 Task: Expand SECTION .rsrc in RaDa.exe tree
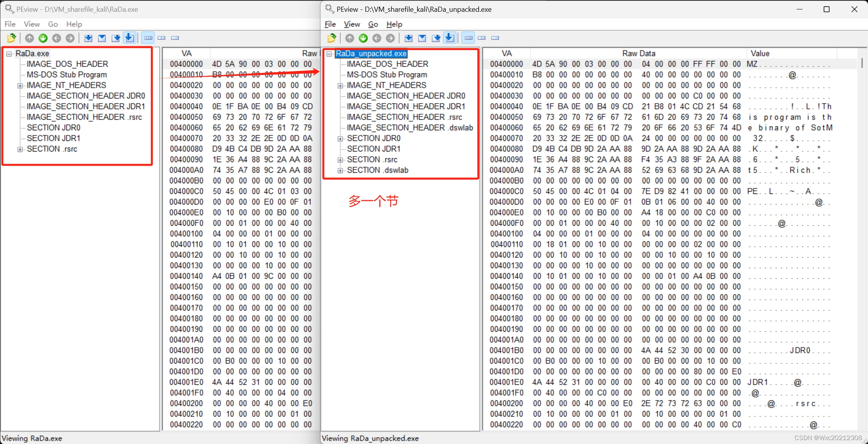[20, 149]
